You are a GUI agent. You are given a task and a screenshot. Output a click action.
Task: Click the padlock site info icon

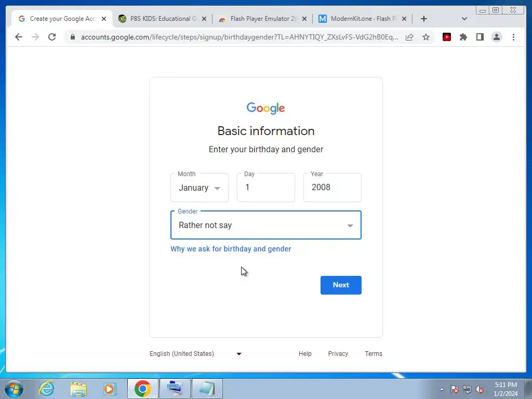pyautogui.click(x=72, y=37)
